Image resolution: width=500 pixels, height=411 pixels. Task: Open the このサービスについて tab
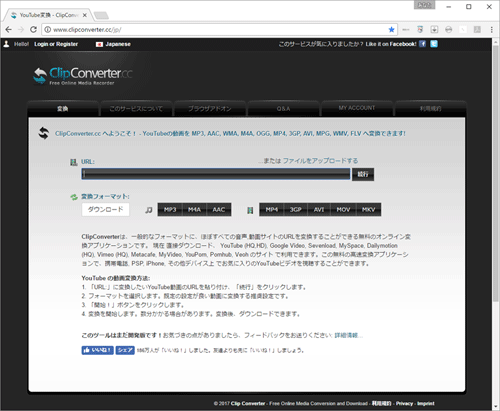[136, 109]
